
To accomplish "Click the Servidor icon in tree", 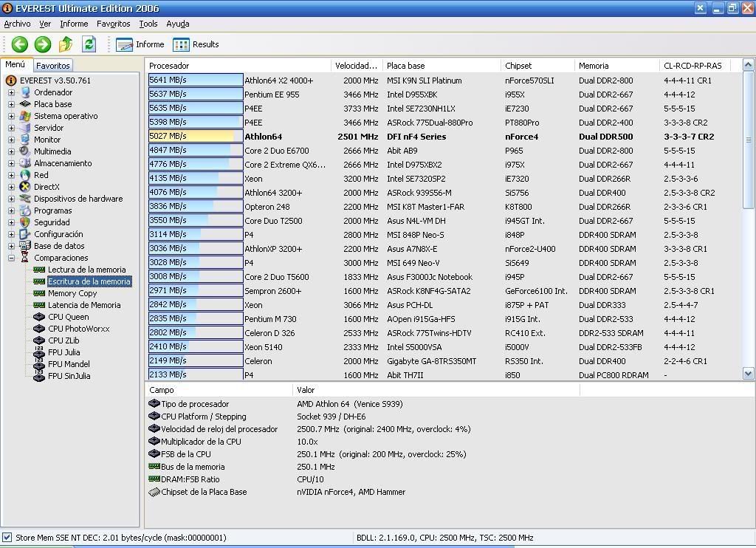I will (x=25, y=128).
